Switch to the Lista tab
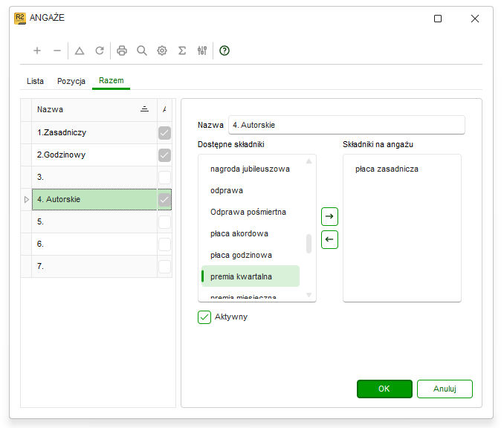This screenshot has height=428, width=504. tap(35, 81)
